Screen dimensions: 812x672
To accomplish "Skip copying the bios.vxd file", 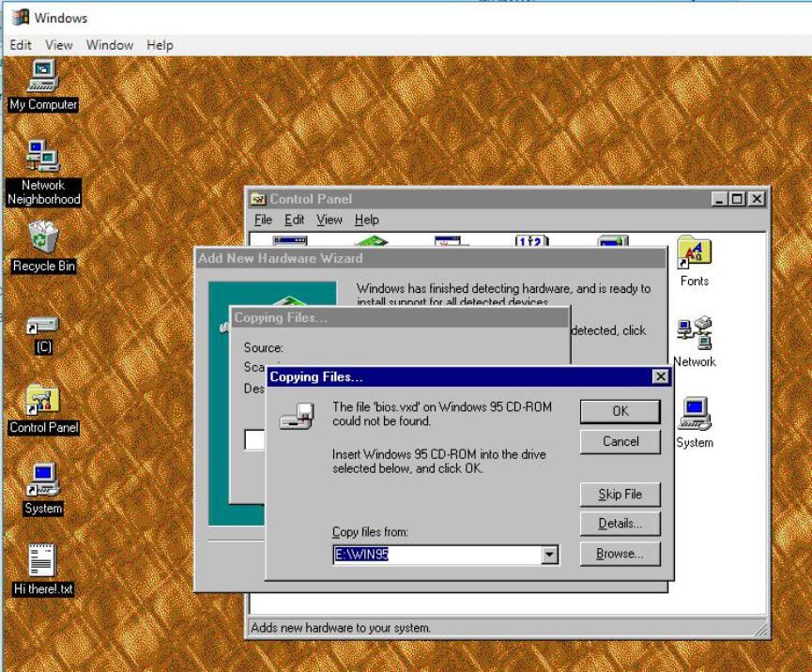I will point(620,494).
